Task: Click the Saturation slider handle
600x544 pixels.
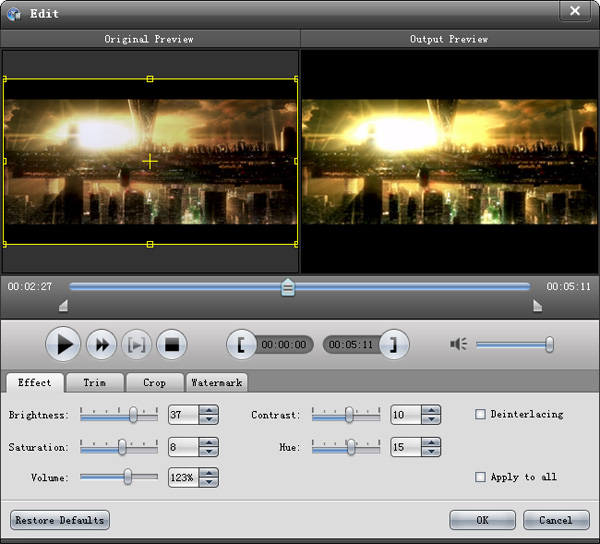Action: [122, 447]
